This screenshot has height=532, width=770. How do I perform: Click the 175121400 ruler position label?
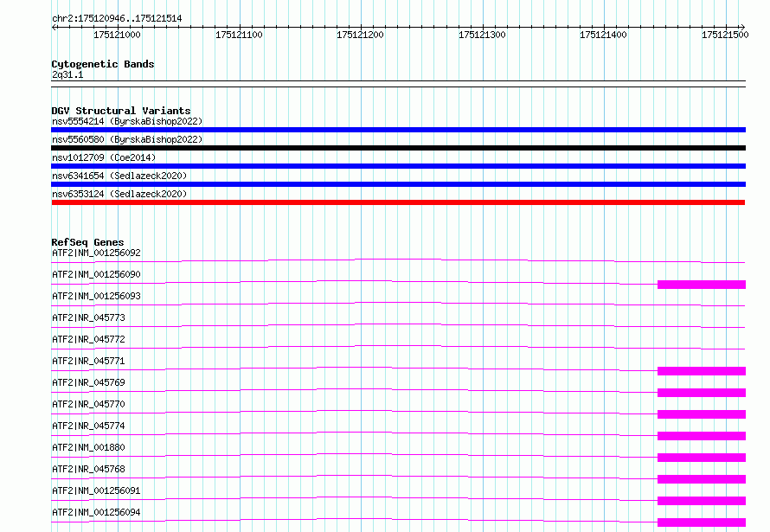click(x=603, y=35)
